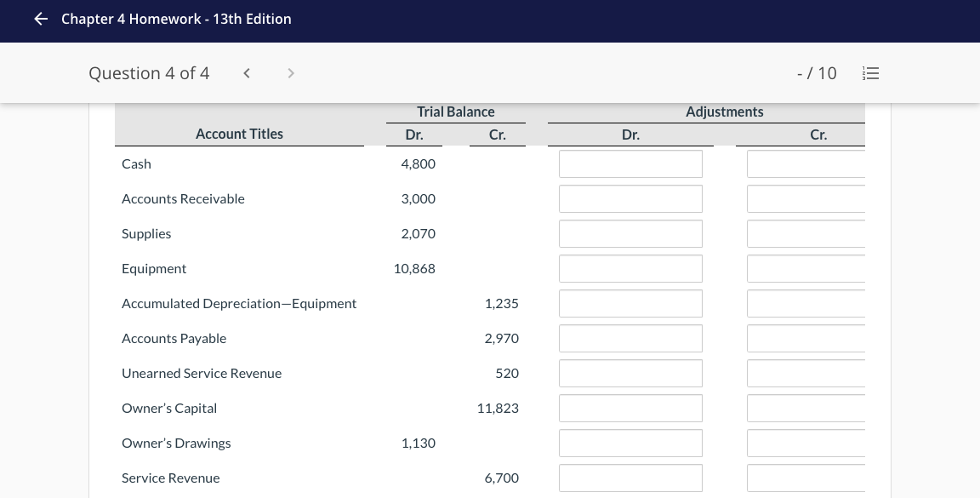980x498 pixels.
Task: Click the Cr. adjustment box for Equipment
Action: [805, 268]
